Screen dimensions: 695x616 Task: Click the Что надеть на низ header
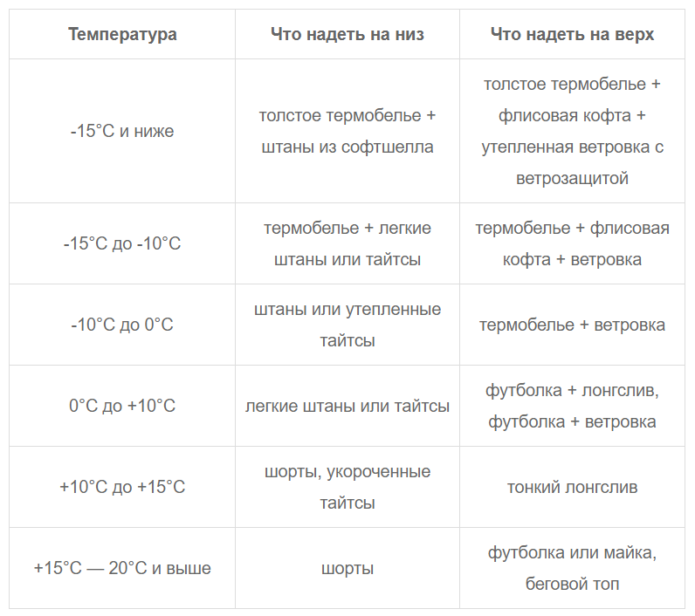[347, 34]
